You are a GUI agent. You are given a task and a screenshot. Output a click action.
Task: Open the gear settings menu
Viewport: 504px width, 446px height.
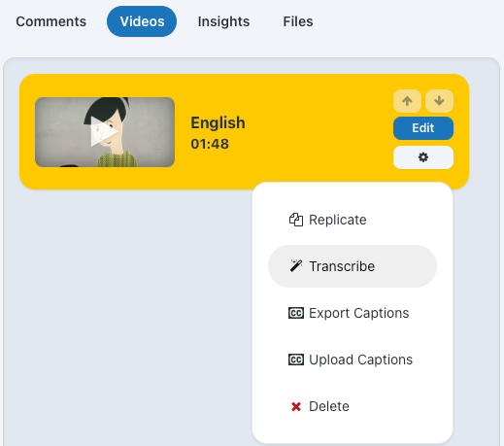pyautogui.click(x=423, y=157)
